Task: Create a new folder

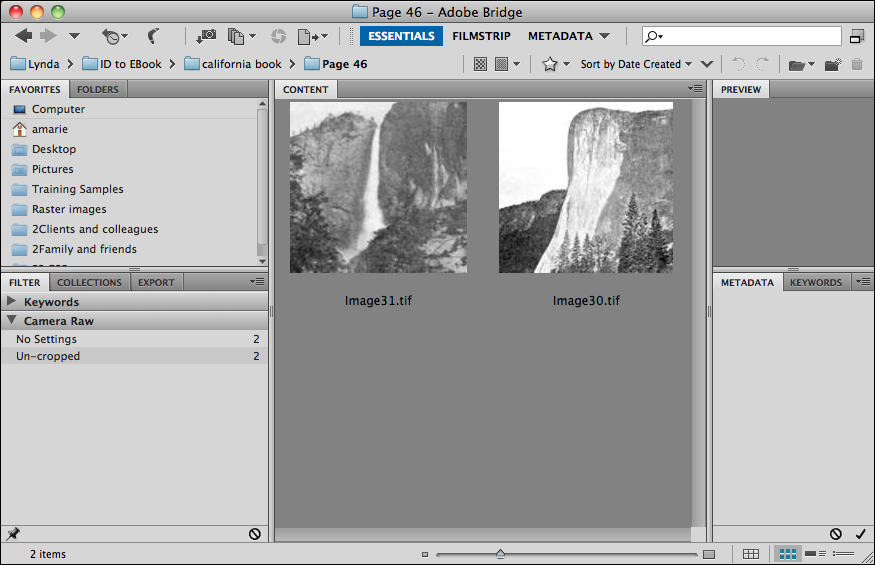Action: (833, 65)
